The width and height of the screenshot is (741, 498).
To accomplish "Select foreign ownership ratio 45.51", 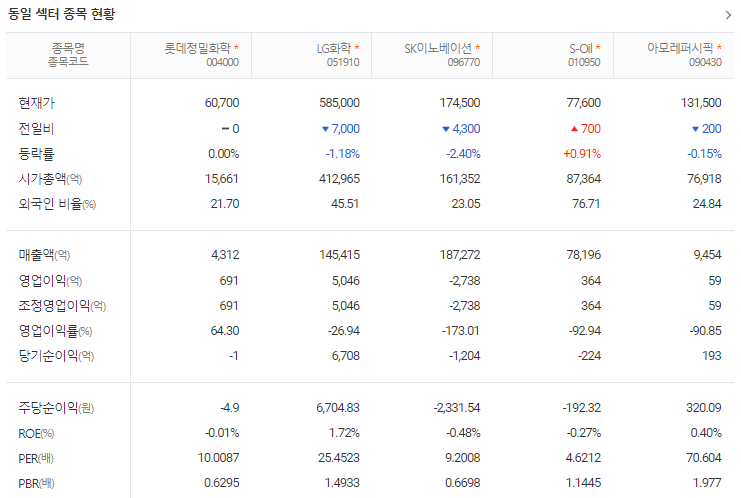I will 345,204.
